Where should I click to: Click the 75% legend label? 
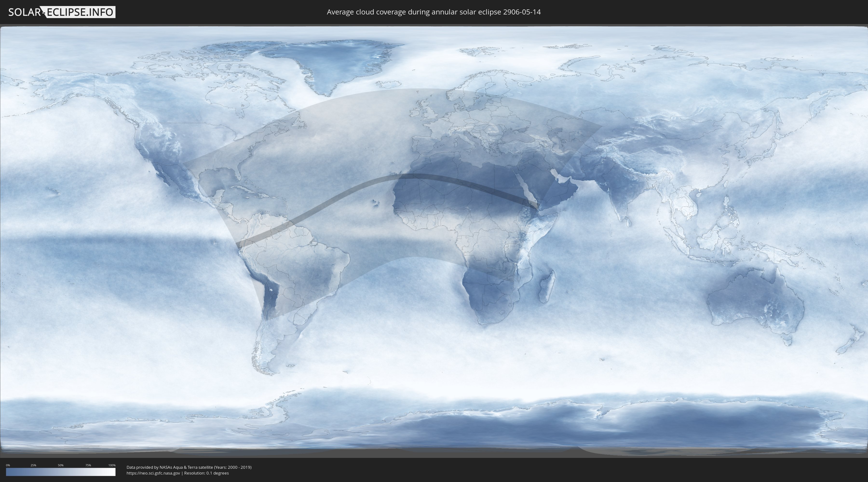click(88, 465)
